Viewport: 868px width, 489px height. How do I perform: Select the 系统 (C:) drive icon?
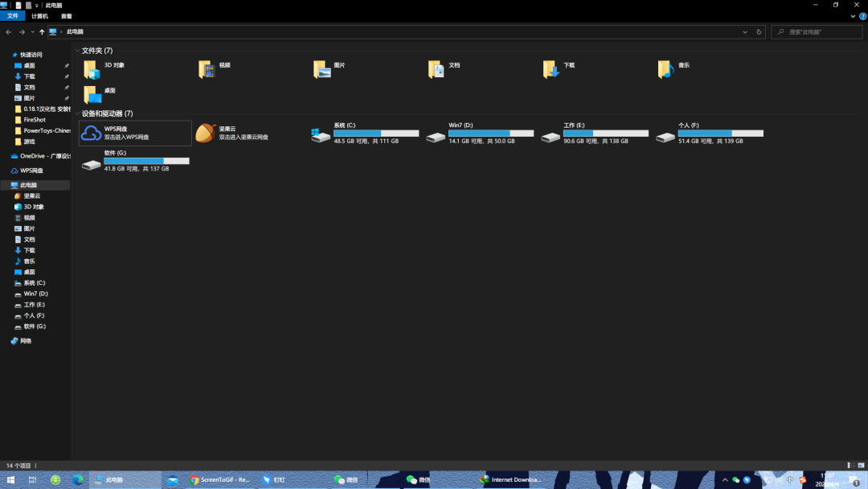click(321, 135)
